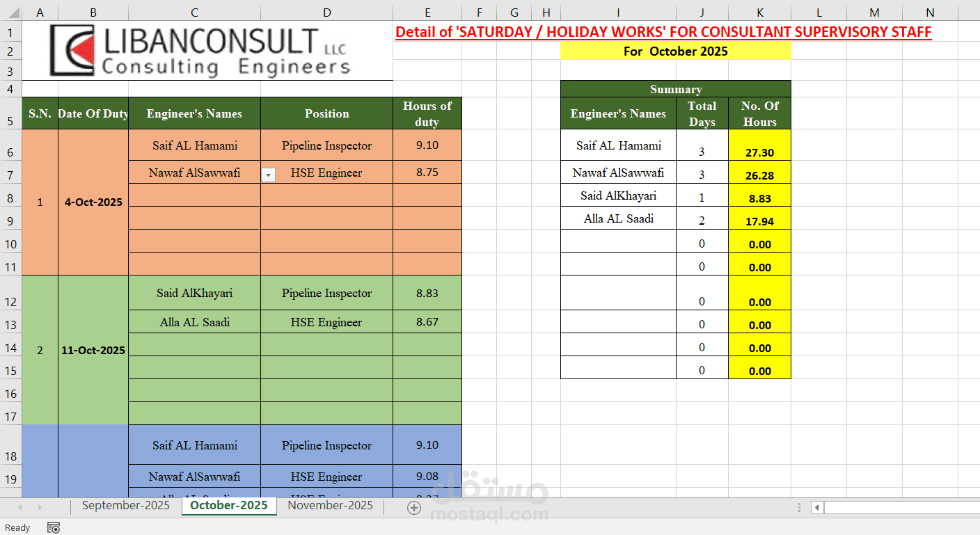Image resolution: width=980 pixels, height=535 pixels.
Task: Click the 'Summary' table header
Action: click(x=676, y=89)
